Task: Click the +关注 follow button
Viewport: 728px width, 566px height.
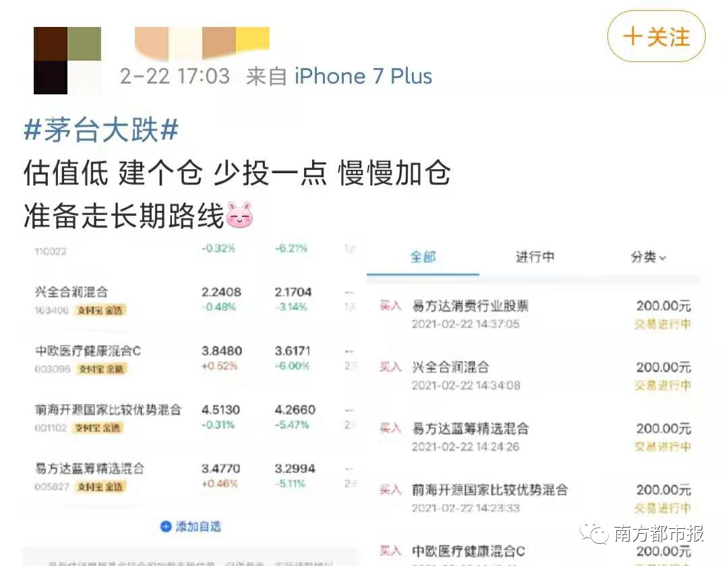Action: [656, 37]
